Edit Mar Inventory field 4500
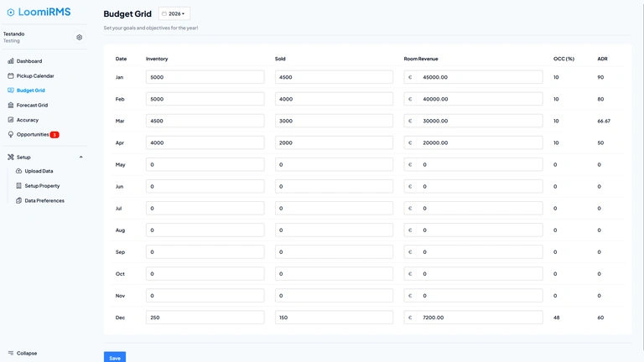Screen dimensions: 644x362 205,121
